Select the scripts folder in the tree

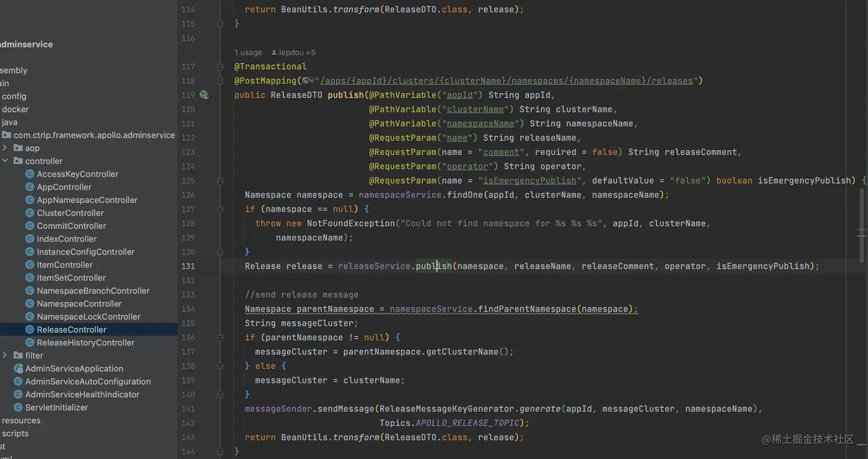tap(15, 434)
